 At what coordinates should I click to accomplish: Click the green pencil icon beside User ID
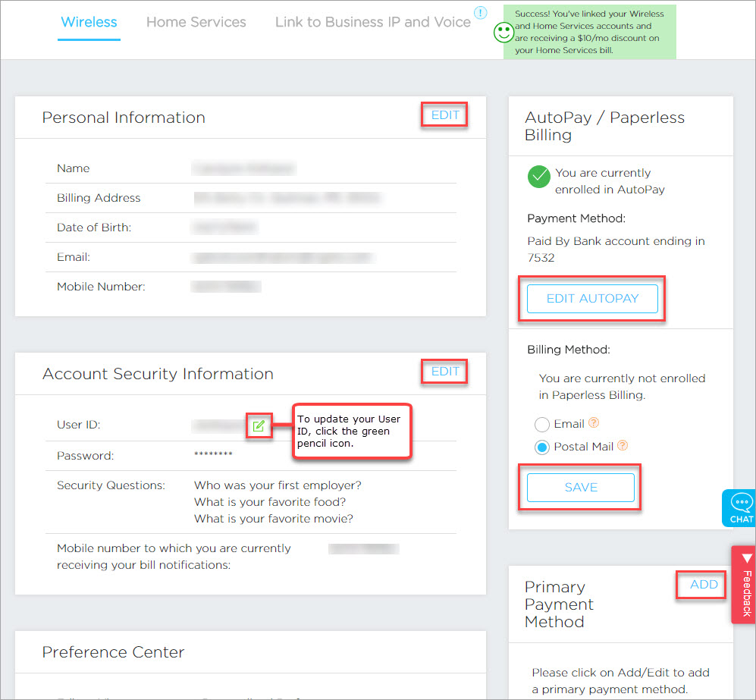259,425
